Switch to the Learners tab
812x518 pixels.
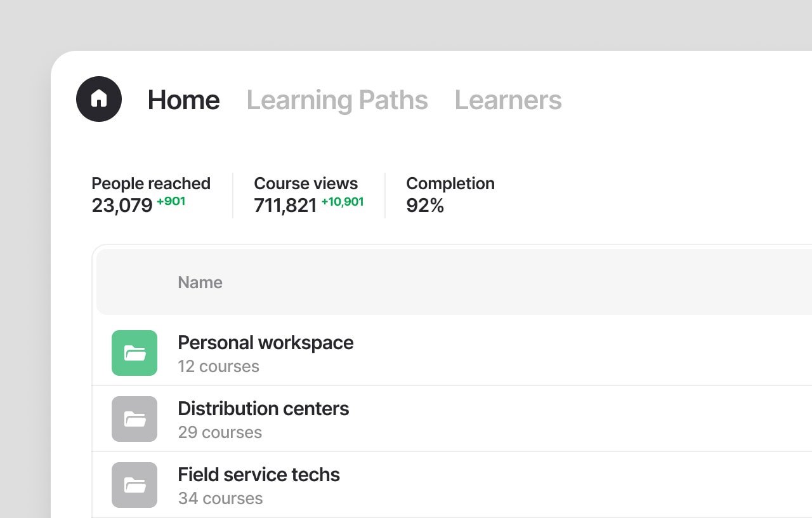pyautogui.click(x=508, y=100)
